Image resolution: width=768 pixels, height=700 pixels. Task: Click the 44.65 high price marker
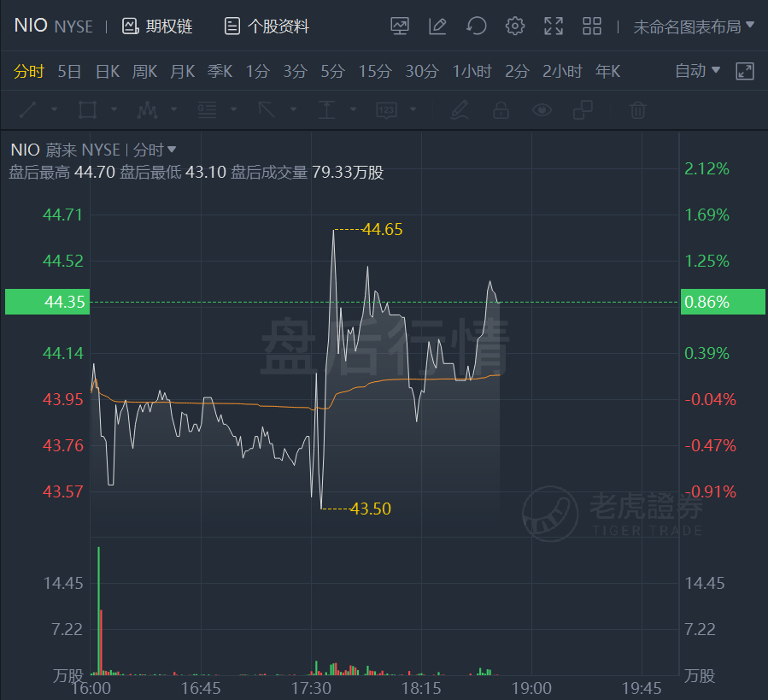coord(382,229)
